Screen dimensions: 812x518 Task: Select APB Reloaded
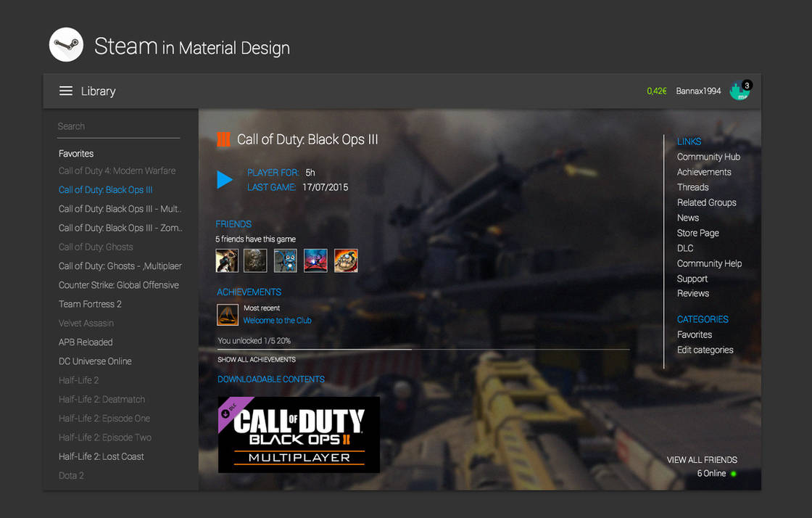tap(86, 342)
